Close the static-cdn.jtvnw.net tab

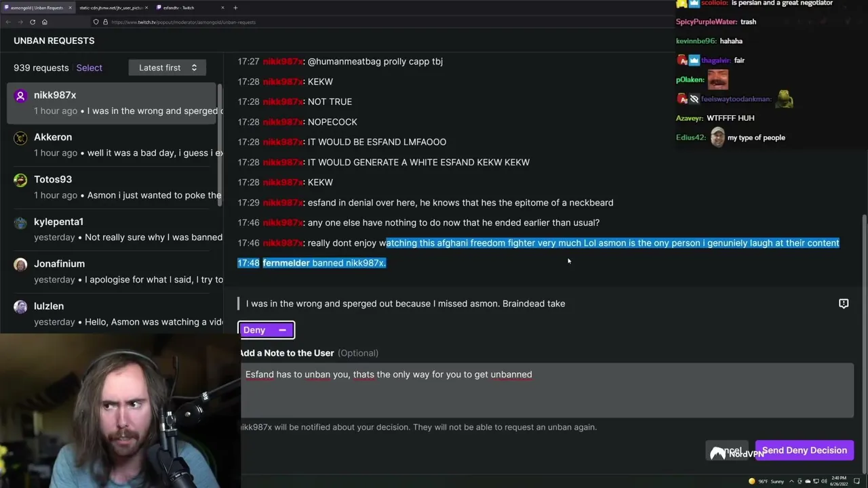coord(146,7)
